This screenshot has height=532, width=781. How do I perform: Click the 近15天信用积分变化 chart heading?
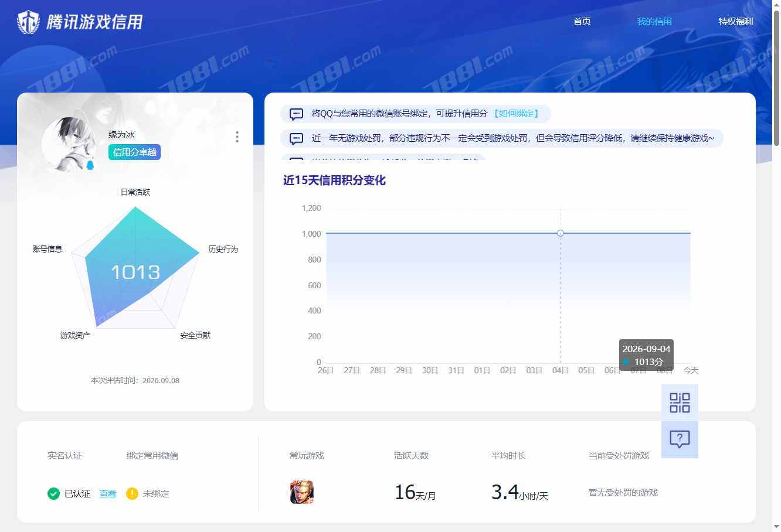334,180
